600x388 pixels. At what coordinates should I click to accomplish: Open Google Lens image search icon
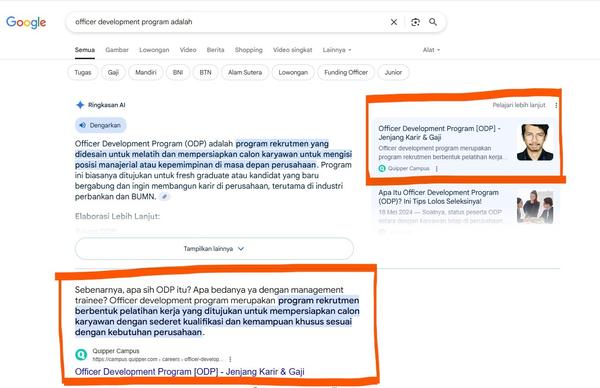point(415,22)
